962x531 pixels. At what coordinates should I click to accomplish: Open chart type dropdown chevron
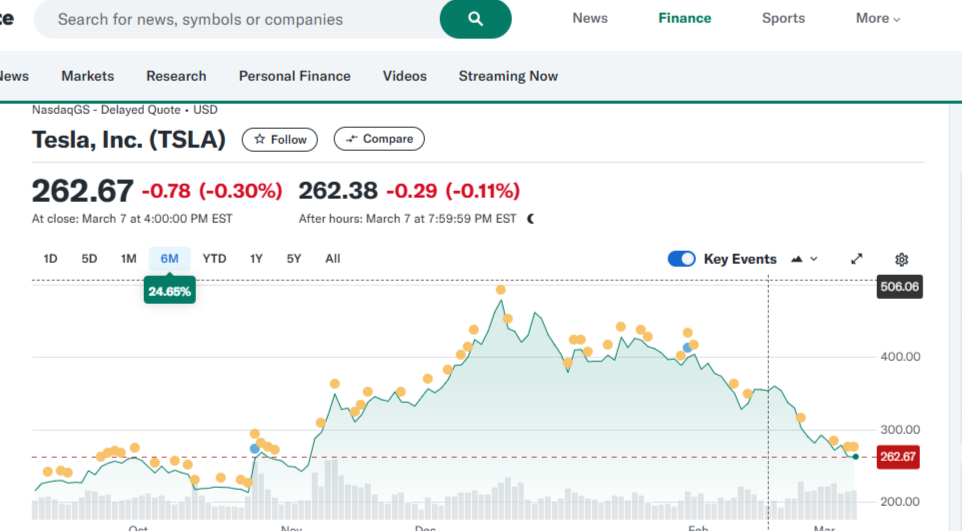click(x=814, y=259)
